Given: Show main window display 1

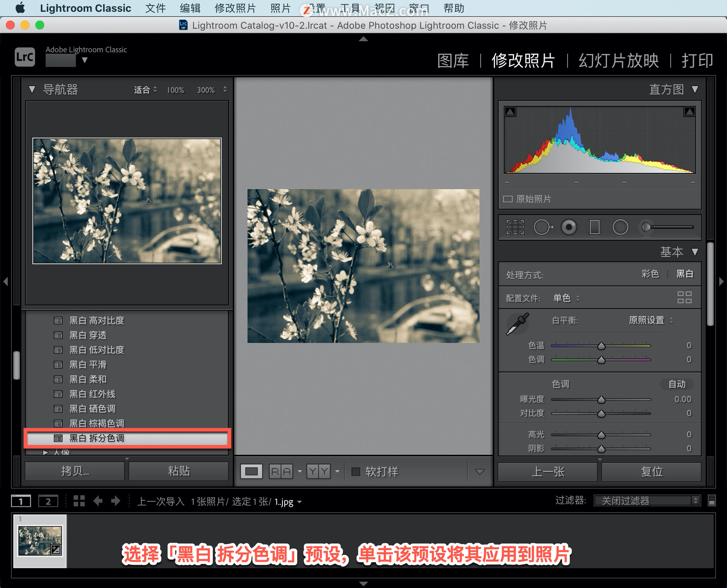Looking at the screenshot, I should tap(21, 501).
